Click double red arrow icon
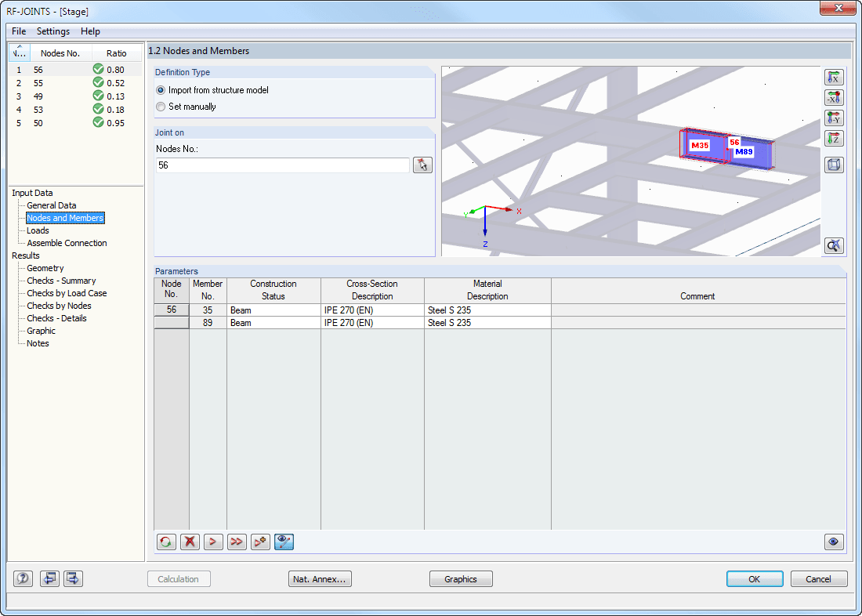862x616 pixels. [237, 542]
